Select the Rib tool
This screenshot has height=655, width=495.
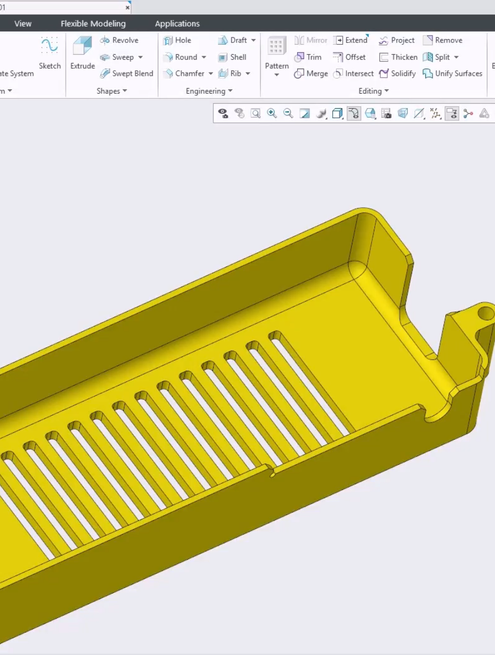click(x=230, y=74)
